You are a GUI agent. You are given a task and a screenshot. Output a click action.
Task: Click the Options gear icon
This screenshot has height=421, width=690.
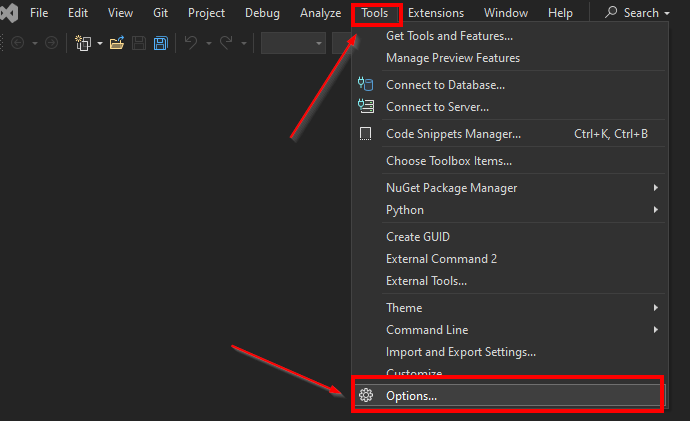click(x=366, y=395)
